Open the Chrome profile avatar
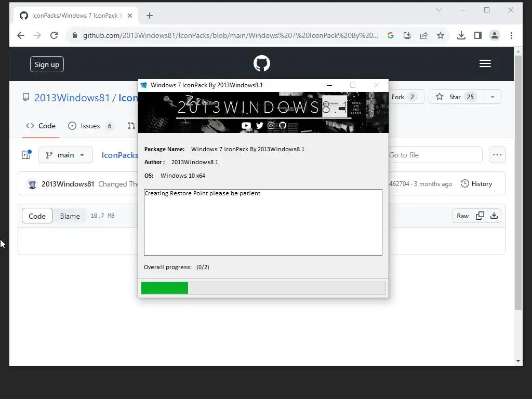Screen dimensions: 532x399 [495, 35]
